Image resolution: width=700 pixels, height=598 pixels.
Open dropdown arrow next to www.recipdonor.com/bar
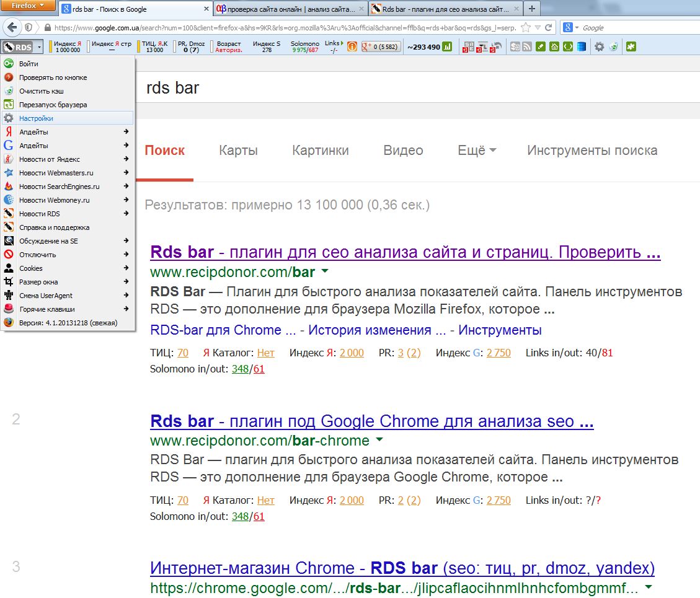325,272
